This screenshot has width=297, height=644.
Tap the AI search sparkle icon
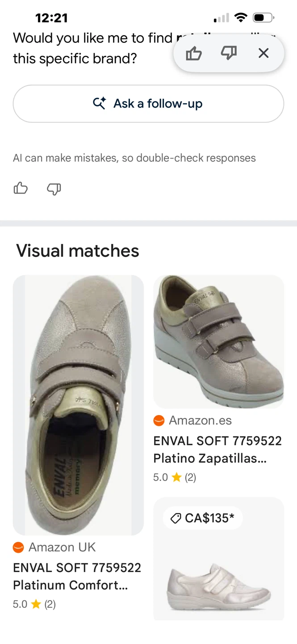[99, 103]
